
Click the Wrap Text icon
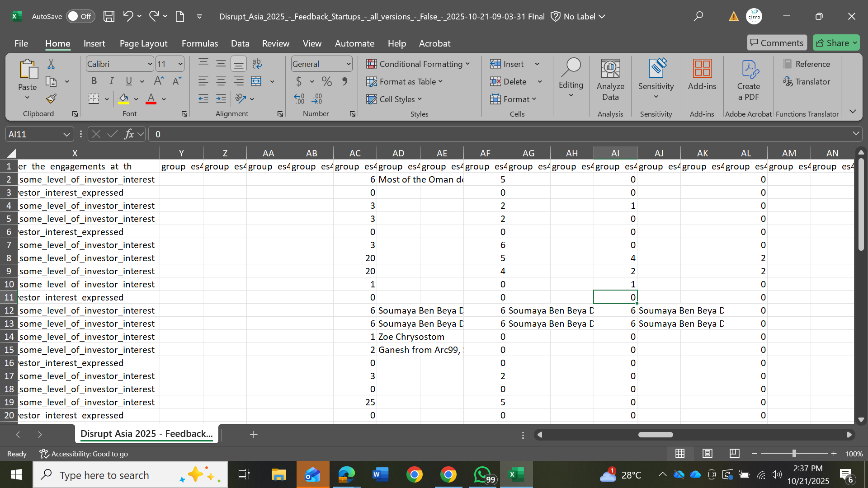[x=257, y=64]
